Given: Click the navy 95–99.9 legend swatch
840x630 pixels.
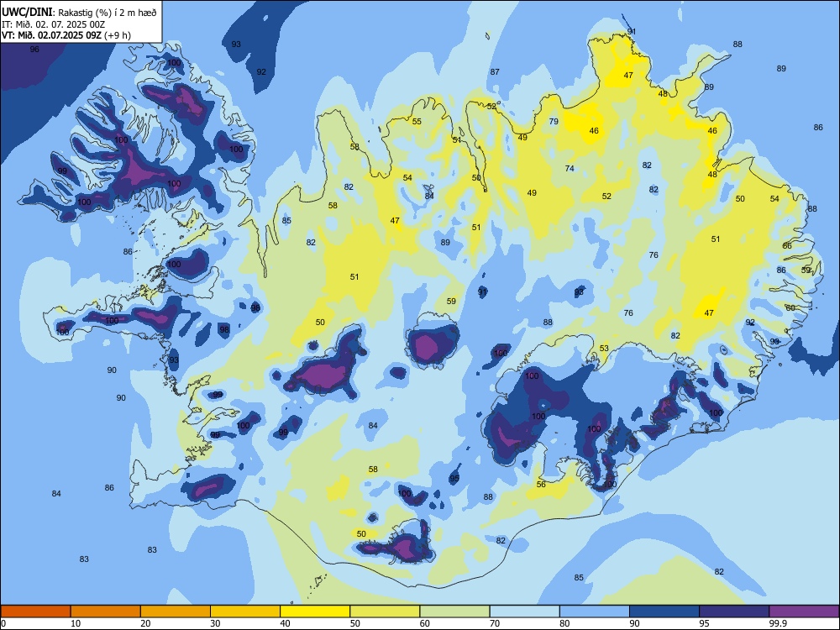Looking at the screenshot, I should tap(734, 612).
